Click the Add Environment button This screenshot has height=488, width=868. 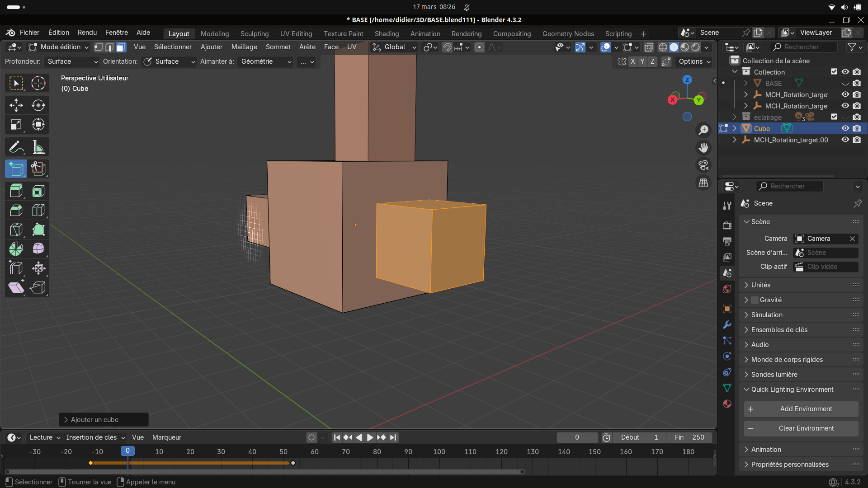(x=801, y=409)
